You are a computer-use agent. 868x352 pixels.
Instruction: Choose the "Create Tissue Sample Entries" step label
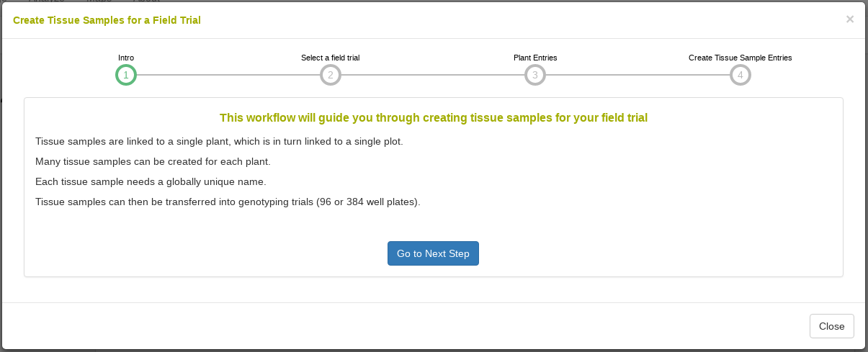point(741,58)
